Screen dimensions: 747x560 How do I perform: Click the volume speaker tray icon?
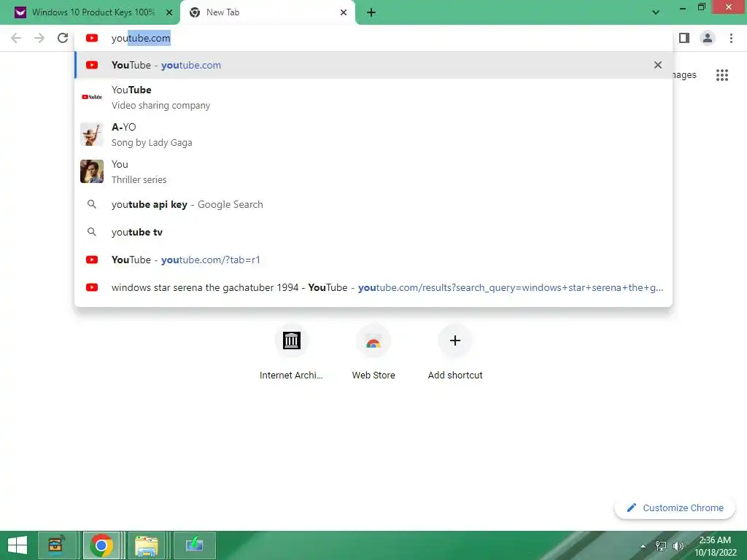tap(678, 546)
